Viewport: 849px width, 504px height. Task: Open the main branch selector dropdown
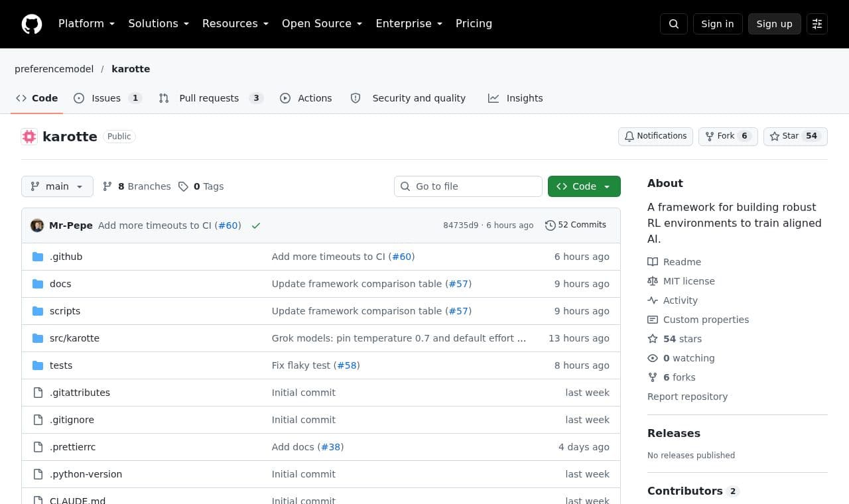pyautogui.click(x=57, y=186)
